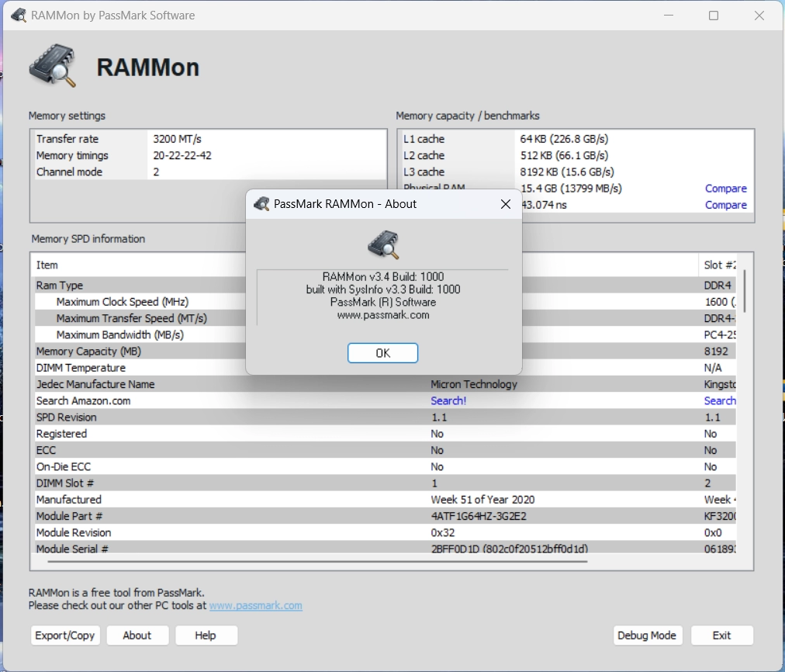Click the large RAMMon chip logo
This screenshot has height=672, width=785.
click(53, 67)
